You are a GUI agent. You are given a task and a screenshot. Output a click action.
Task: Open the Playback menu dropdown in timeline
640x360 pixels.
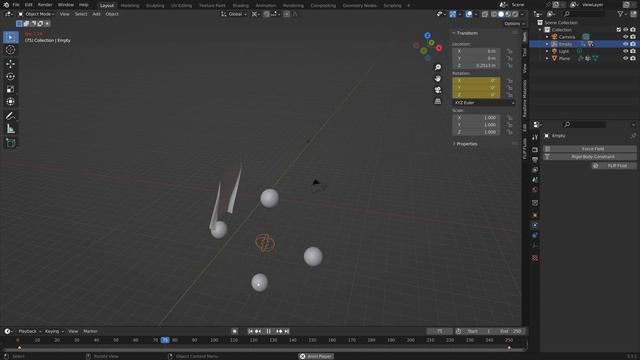tap(29, 331)
